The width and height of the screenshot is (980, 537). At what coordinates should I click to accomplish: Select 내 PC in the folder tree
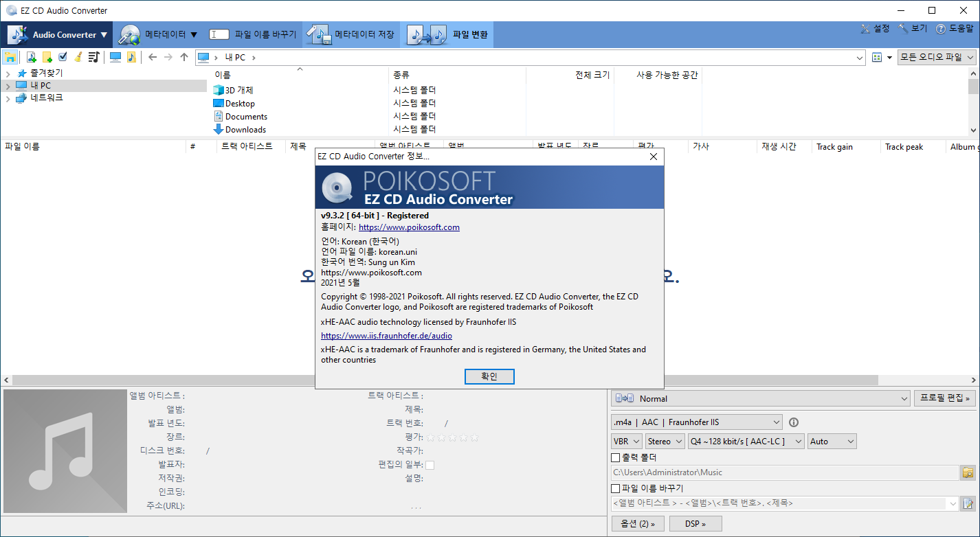[x=41, y=86]
